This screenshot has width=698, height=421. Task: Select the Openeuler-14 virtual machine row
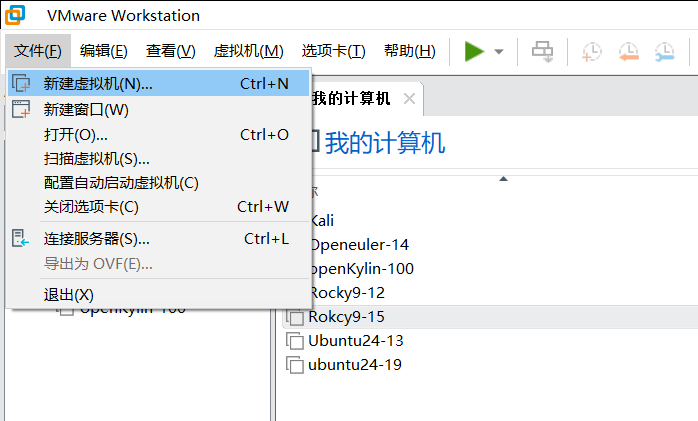pos(504,244)
